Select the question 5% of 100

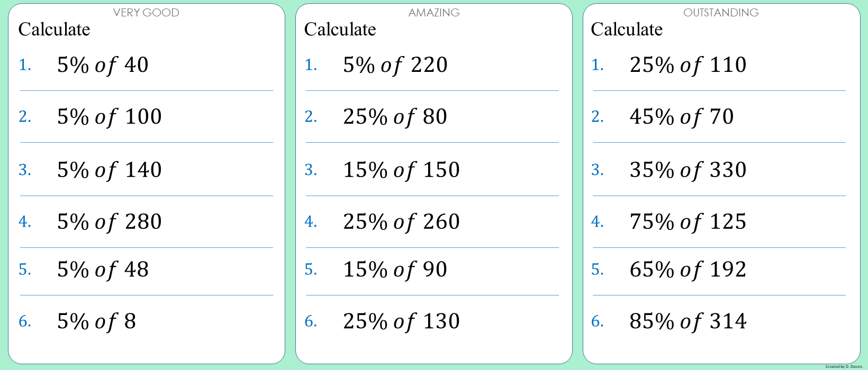click(110, 117)
